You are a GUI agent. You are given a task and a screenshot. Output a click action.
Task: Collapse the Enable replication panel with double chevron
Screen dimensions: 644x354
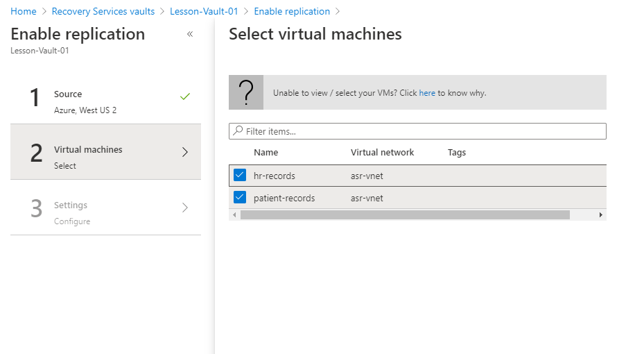point(190,34)
